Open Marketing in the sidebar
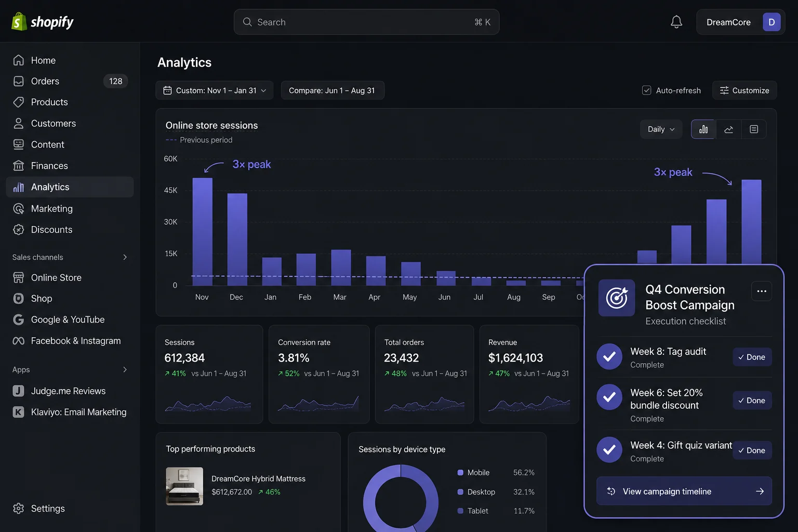Viewport: 798px width, 532px height. coord(70,208)
